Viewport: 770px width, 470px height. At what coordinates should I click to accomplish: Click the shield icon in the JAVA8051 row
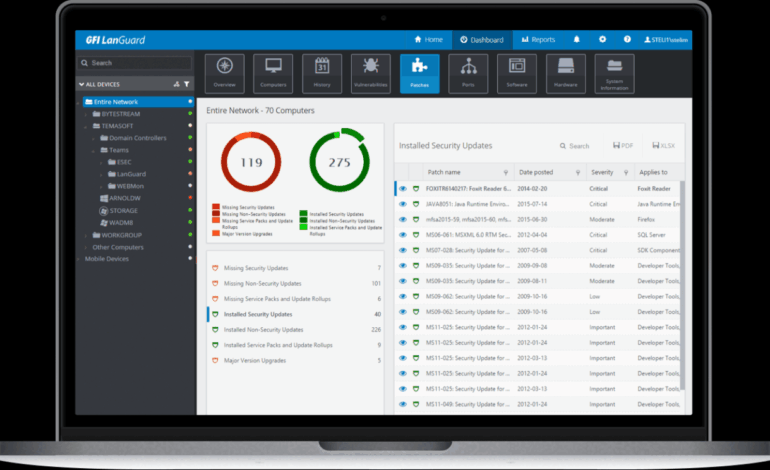coord(416,204)
